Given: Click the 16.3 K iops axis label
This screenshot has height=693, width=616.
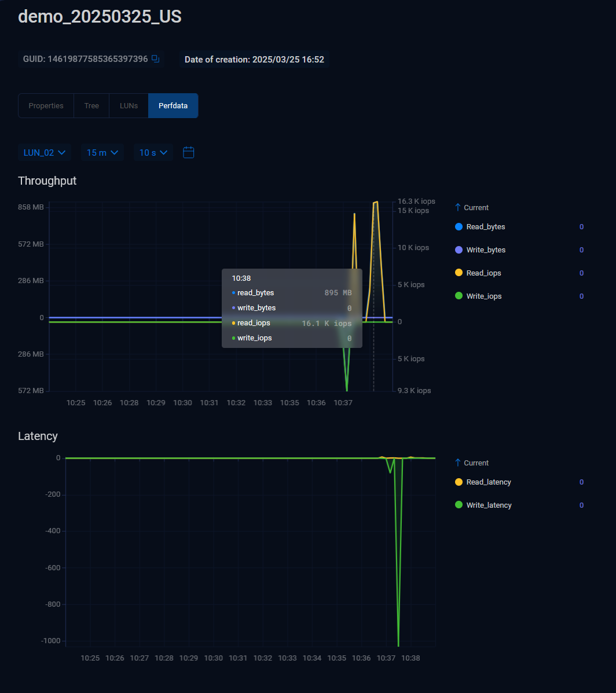Looking at the screenshot, I should click(x=416, y=201).
